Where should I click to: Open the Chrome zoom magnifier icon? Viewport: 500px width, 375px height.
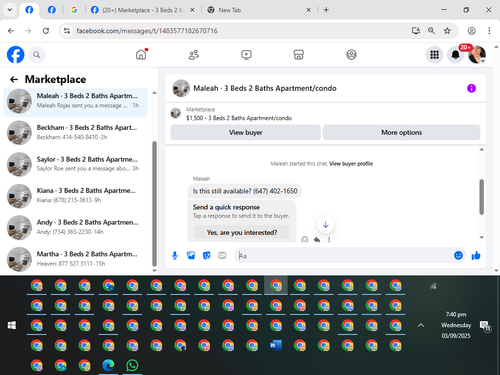[x=431, y=31]
